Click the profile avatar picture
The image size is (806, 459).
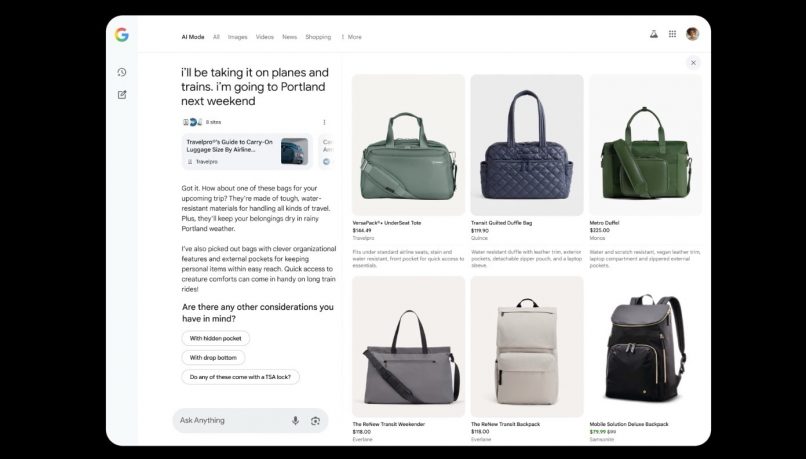pos(692,34)
